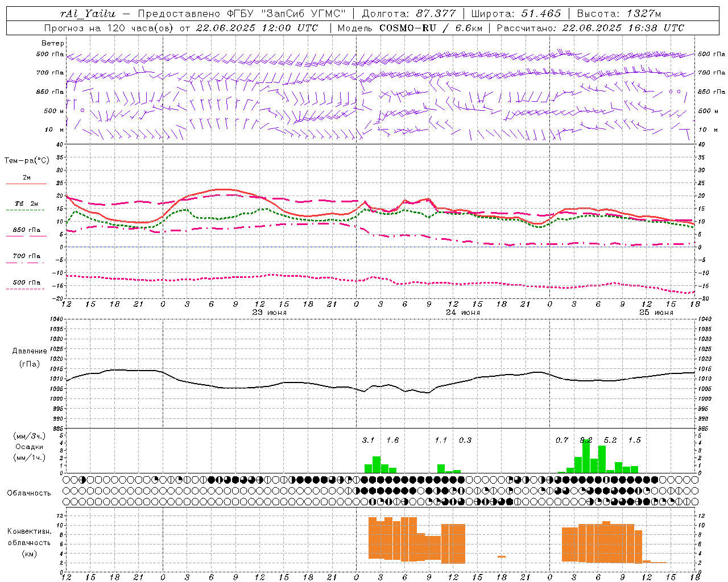Click the Широта: 51.465 latitude value
This screenshot has height=582, width=728.
(x=516, y=14)
